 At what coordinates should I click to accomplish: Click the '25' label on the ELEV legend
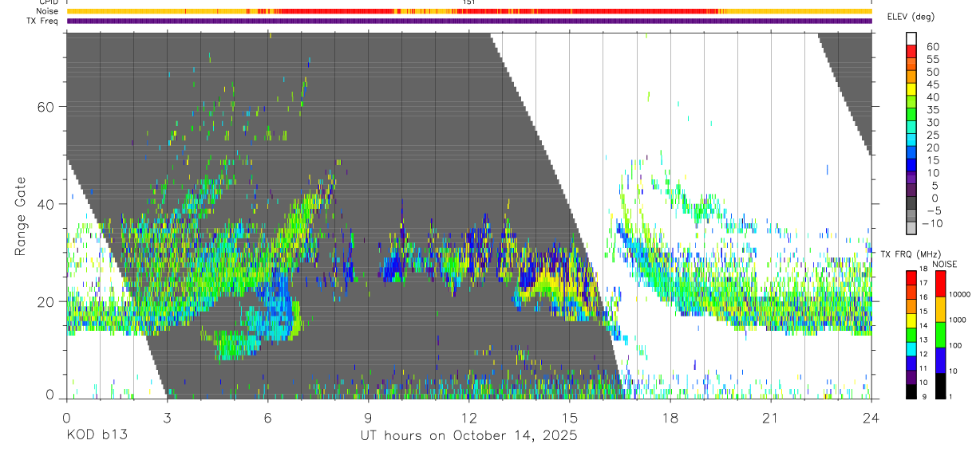[x=933, y=135]
